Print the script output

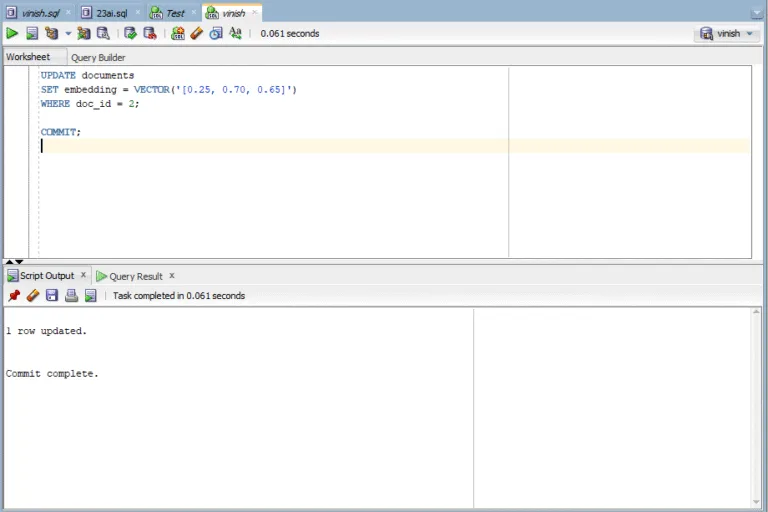72,295
